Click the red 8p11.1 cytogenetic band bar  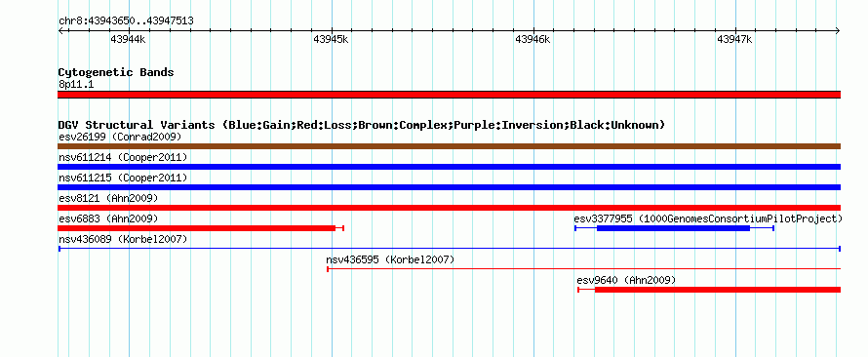449,95
